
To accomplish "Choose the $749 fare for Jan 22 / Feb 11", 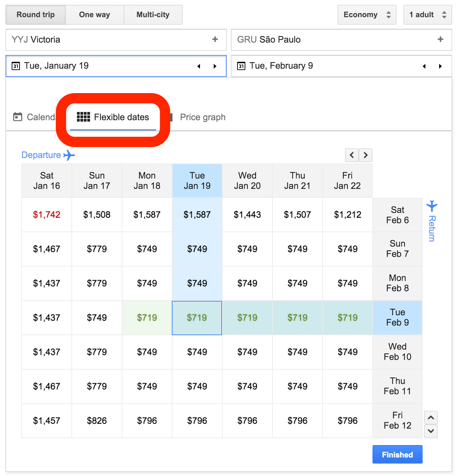I will (348, 386).
